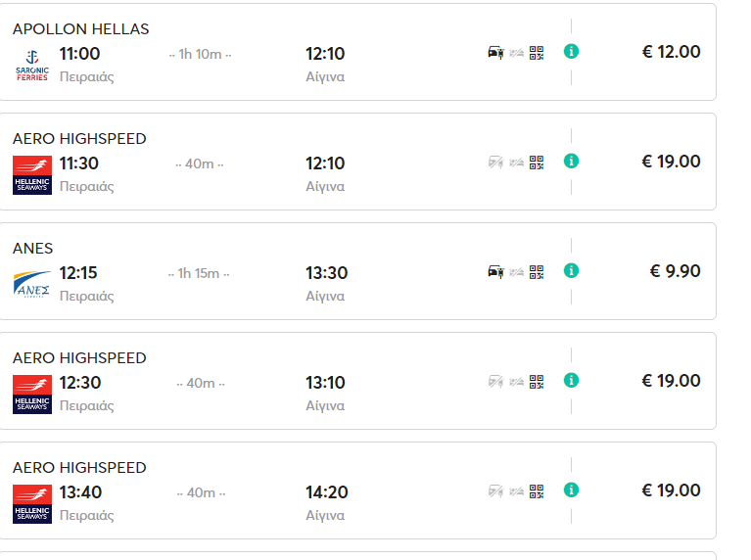Click vehicle icon on ANES 12:15 row
751x560 pixels.
coord(495,271)
